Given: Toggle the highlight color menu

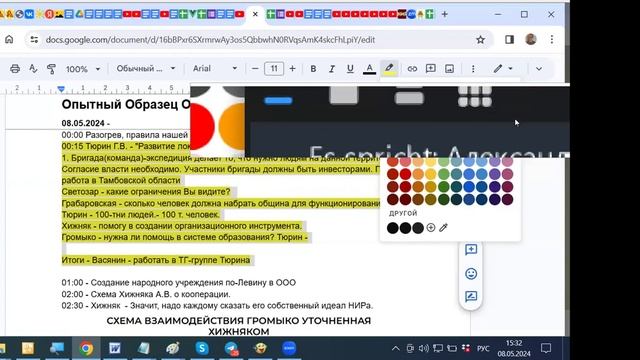Looking at the screenshot, I should coord(389,69).
